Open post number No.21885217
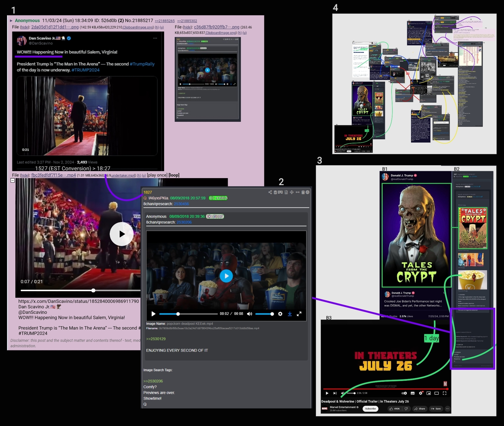Image resolution: width=504 pixels, height=426 pixels. [139, 20]
